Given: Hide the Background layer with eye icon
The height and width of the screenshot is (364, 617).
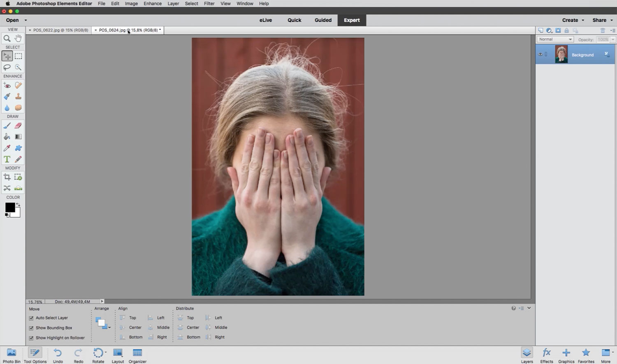Looking at the screenshot, I should (x=540, y=55).
